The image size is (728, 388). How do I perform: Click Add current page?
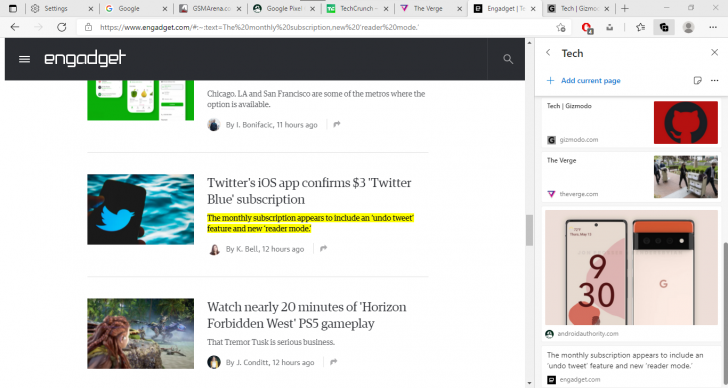(583, 81)
